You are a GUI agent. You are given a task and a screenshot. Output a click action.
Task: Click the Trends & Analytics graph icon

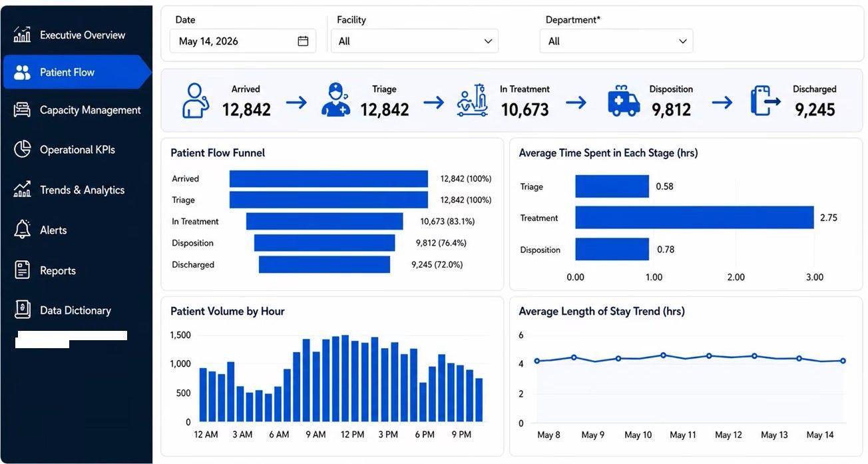pos(22,190)
